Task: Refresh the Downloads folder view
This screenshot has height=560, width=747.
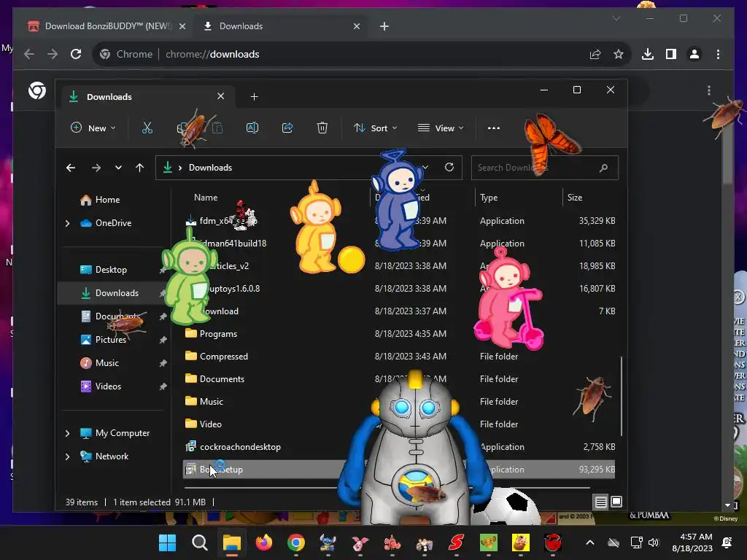Action: (x=449, y=167)
